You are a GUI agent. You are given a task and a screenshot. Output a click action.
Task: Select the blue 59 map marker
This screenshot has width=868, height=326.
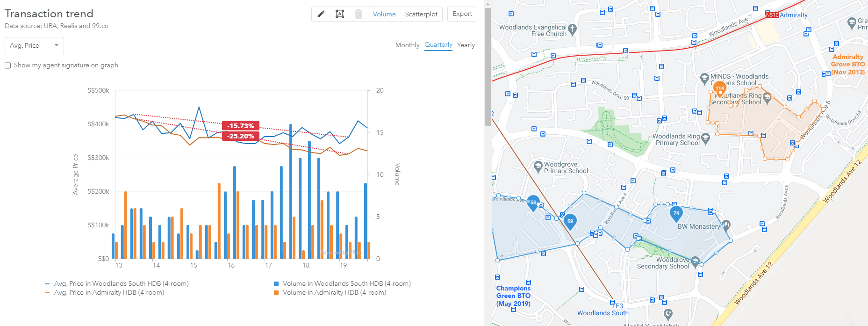(570, 221)
